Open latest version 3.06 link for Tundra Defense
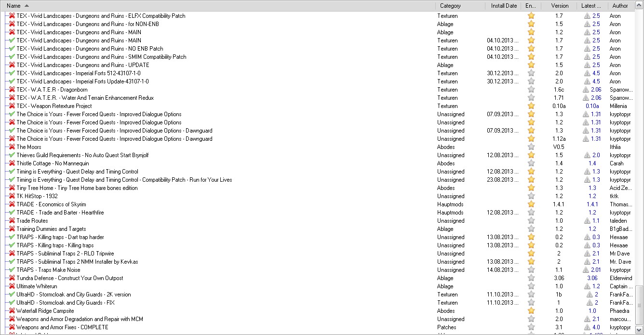This screenshot has height=335, width=644. pos(592,278)
